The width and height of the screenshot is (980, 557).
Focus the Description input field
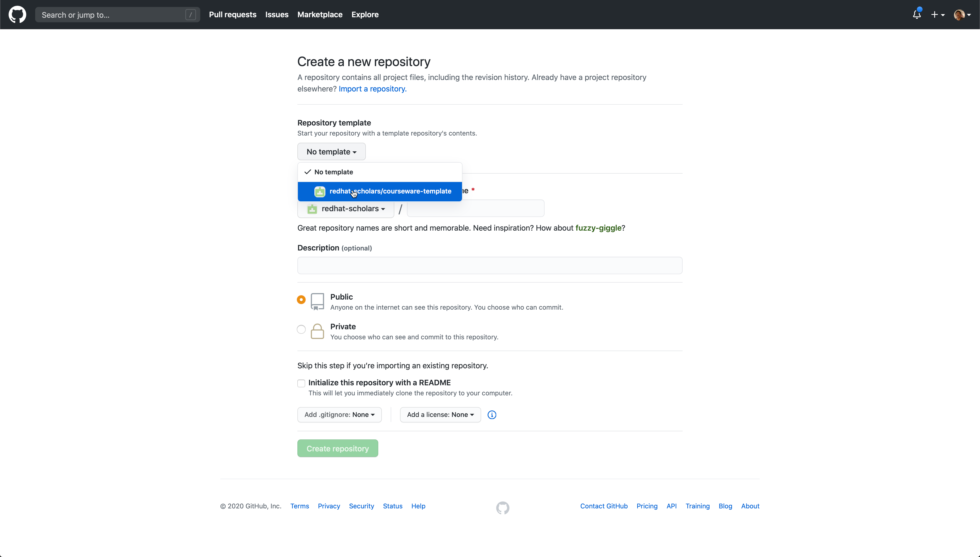[x=490, y=266]
